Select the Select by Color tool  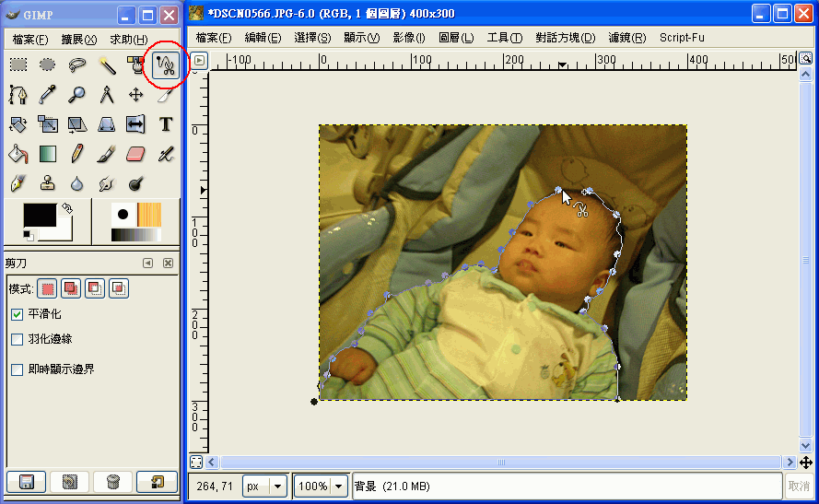click(x=135, y=64)
